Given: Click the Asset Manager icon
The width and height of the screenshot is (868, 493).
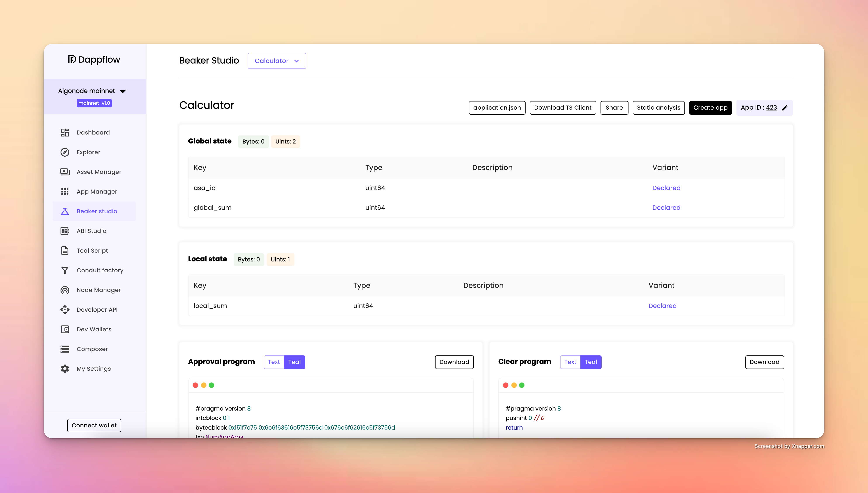Looking at the screenshot, I should [65, 172].
